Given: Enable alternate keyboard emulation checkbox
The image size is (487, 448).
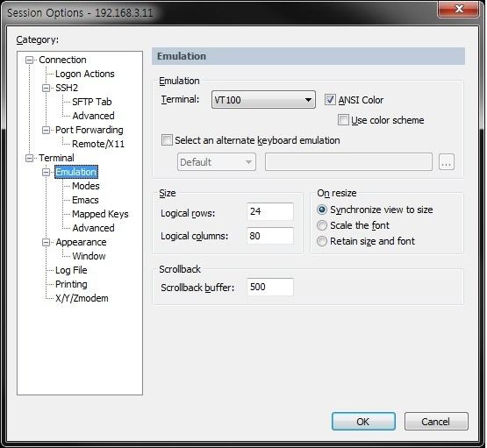Looking at the screenshot, I should [x=167, y=140].
